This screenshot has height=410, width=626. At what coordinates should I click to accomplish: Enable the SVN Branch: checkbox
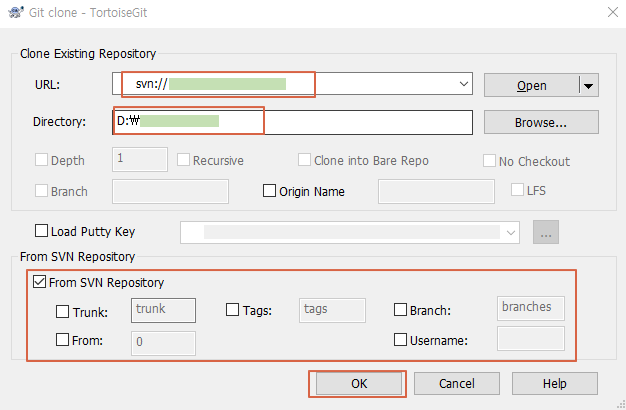[400, 309]
